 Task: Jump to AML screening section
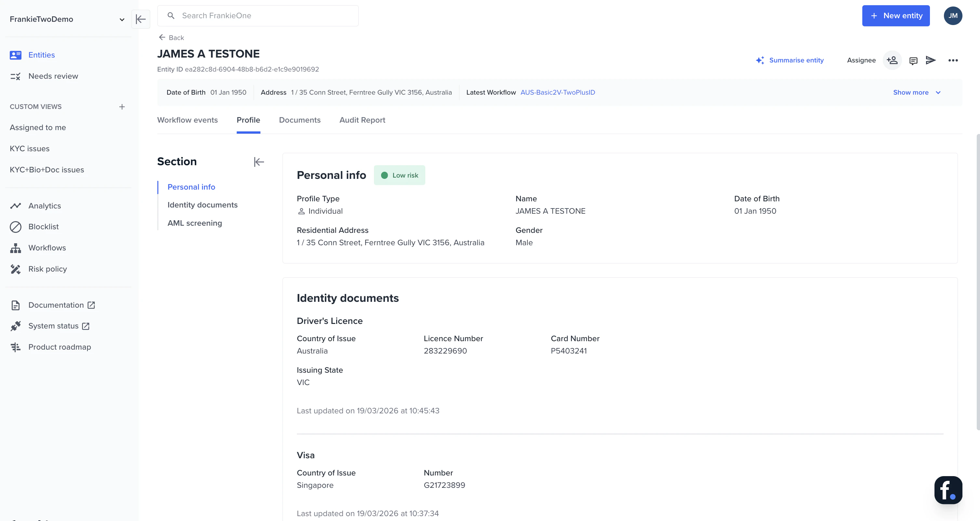(x=194, y=223)
